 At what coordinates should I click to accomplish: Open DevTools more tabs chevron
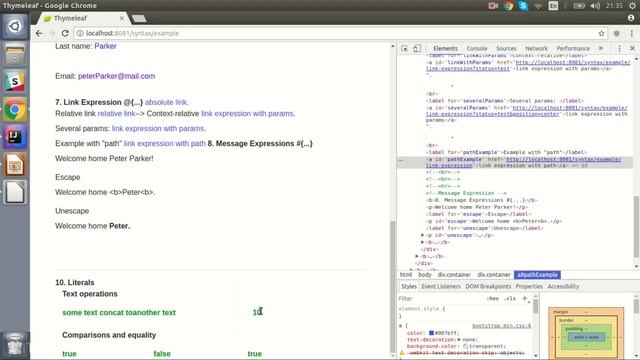[601, 48]
